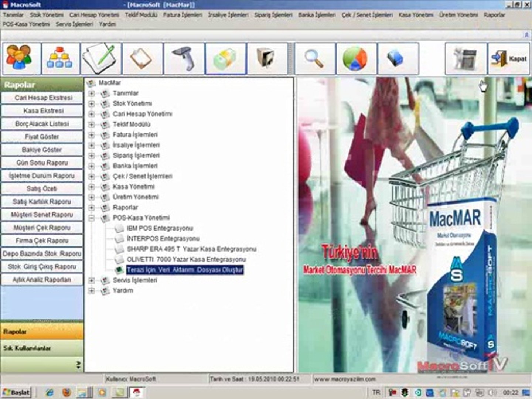Image resolution: width=532 pixels, height=399 pixels.
Task: Select the MacMar root tree item
Action: click(109, 83)
